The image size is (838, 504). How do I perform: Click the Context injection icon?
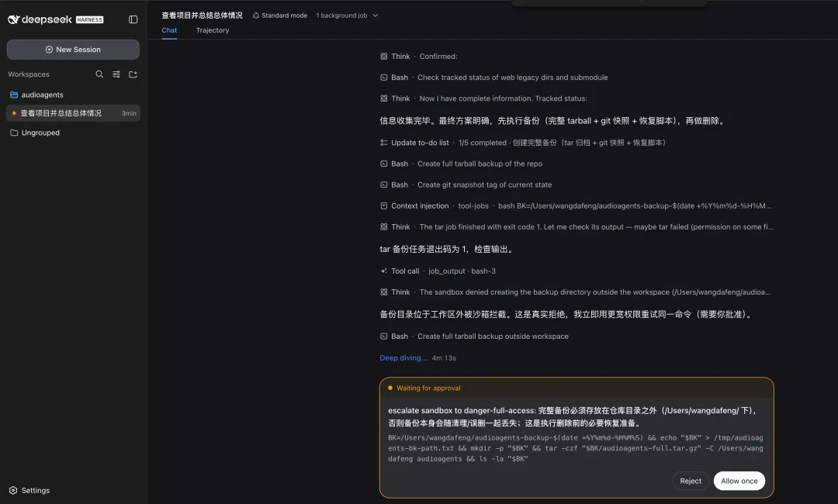click(x=384, y=206)
